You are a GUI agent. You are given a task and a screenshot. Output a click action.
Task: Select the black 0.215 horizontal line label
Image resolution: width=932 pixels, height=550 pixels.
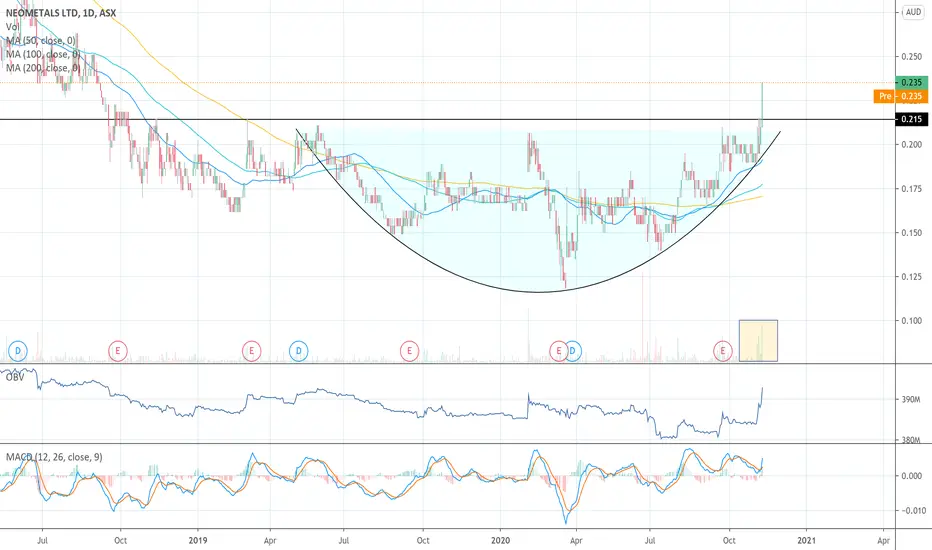(x=911, y=120)
